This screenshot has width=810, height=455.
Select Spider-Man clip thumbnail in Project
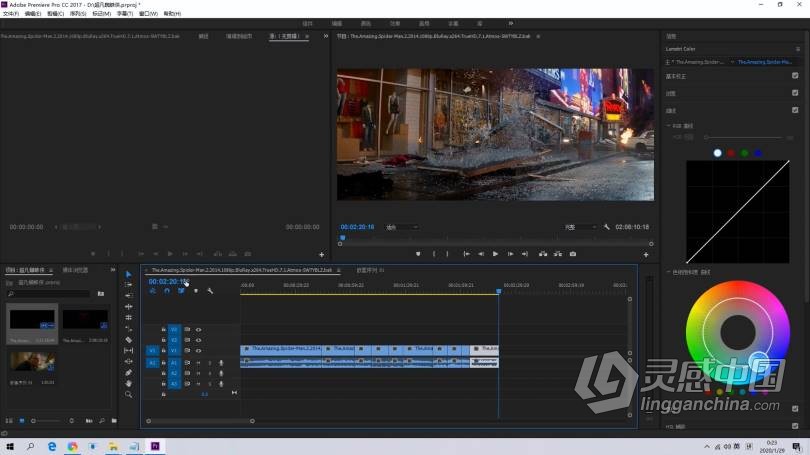pos(32,319)
